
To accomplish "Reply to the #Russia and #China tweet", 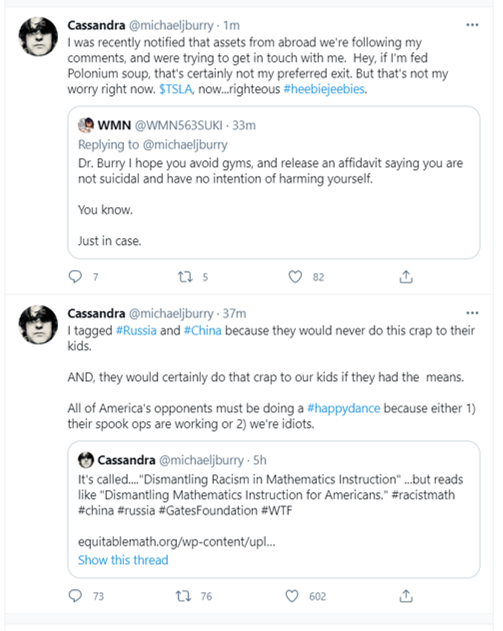I will tap(75, 596).
